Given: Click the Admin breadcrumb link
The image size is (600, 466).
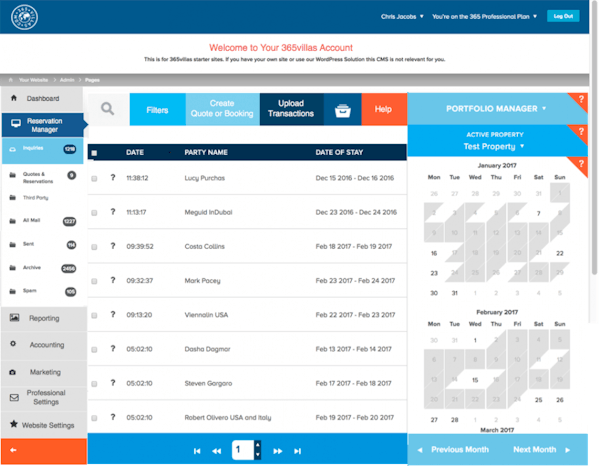Looking at the screenshot, I should pos(67,80).
